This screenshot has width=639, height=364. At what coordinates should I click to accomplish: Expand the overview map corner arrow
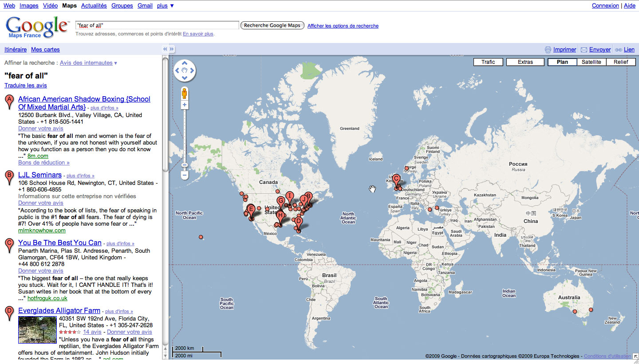635,356
